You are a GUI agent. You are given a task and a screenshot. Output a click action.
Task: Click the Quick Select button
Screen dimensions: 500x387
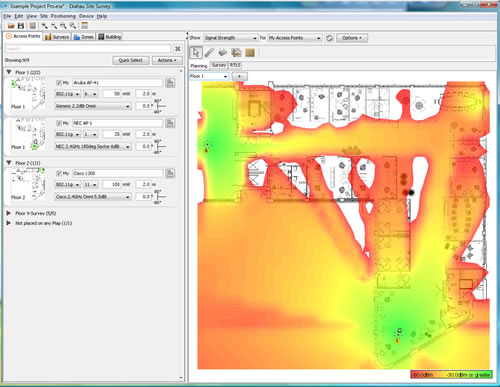pos(131,60)
